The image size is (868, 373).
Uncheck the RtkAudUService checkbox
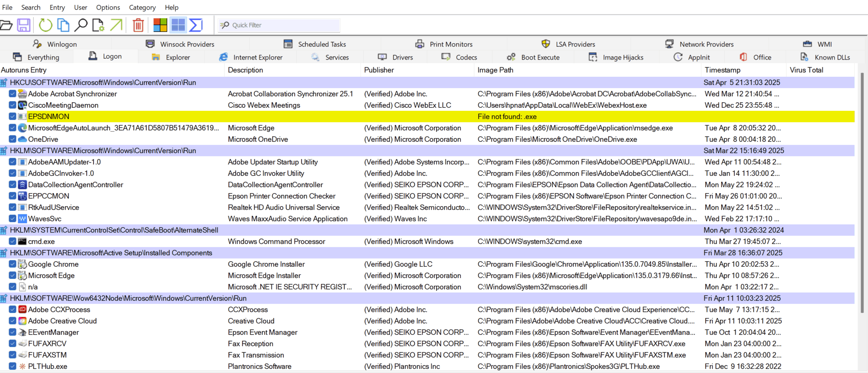pyautogui.click(x=13, y=207)
